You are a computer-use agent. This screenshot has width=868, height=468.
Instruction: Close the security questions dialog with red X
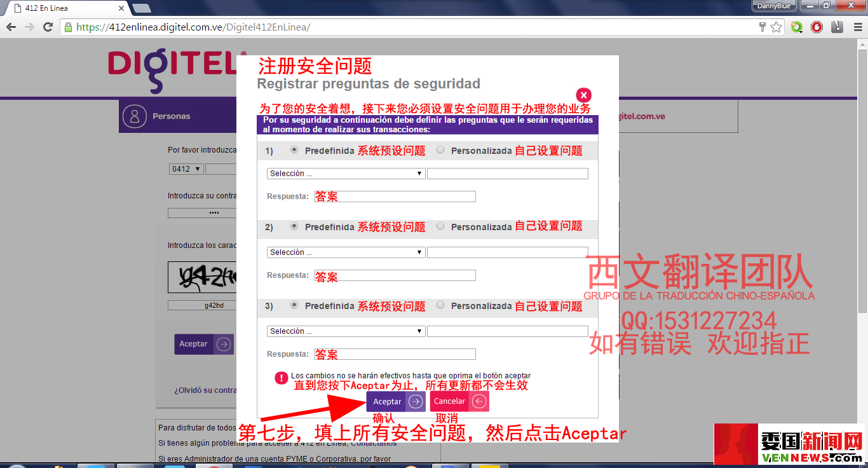(x=584, y=95)
